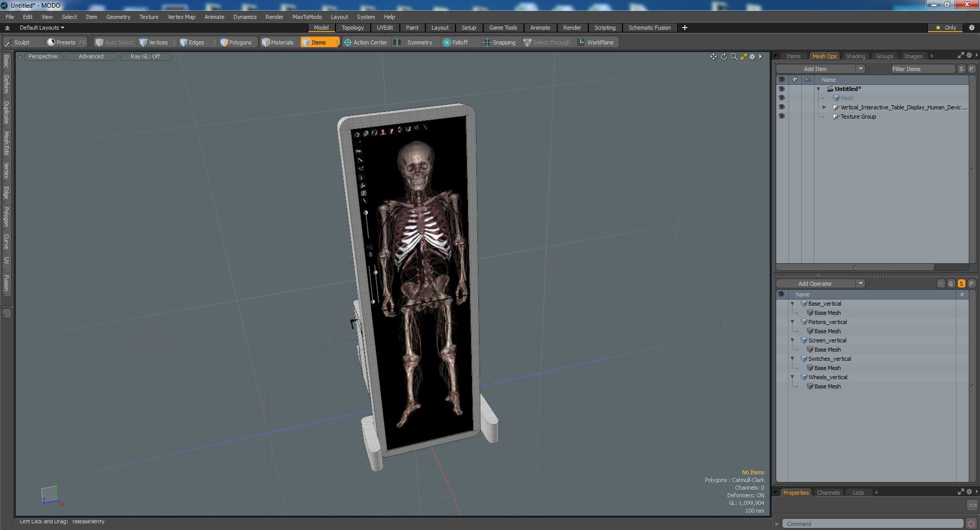Add new layout tab with plus
The width and height of the screenshot is (980, 530).
coord(685,28)
